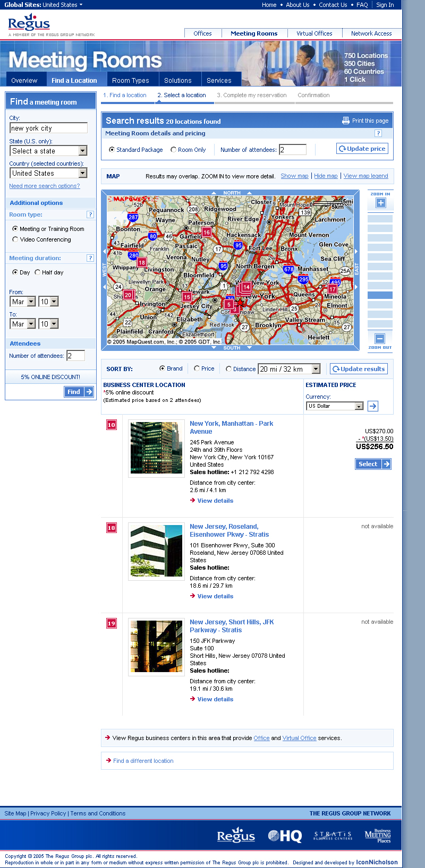Select the Room Only radio button
Viewport: 425px width, 868px height.
(x=173, y=150)
